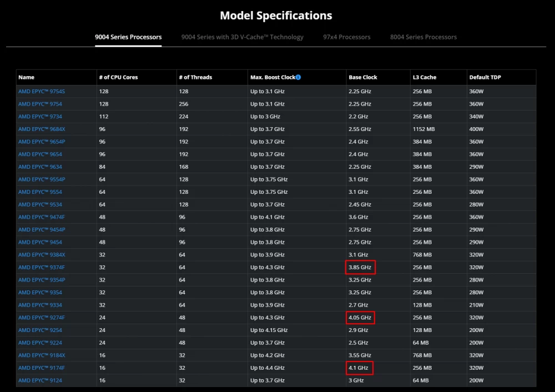Select the 9004 Series Processors tab
Image resolution: width=555 pixels, height=392 pixels.
(128, 37)
